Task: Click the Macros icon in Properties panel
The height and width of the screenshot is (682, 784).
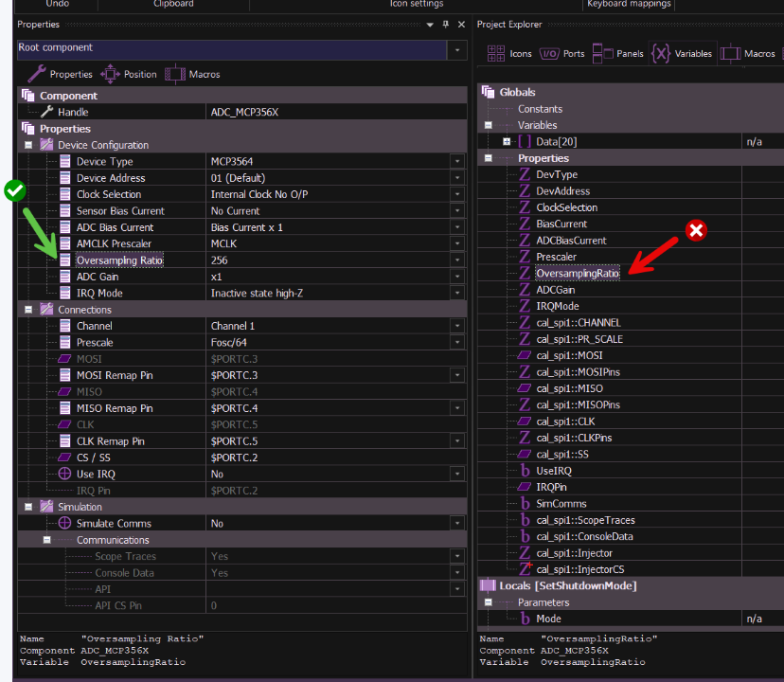Action: (x=175, y=74)
